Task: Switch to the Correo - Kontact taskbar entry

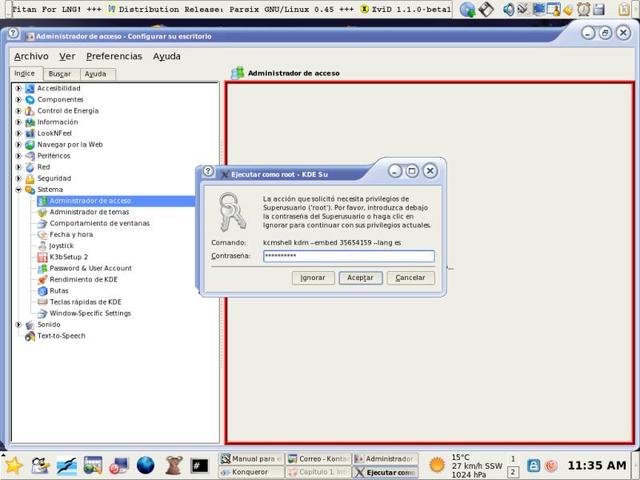Action: pos(318,459)
